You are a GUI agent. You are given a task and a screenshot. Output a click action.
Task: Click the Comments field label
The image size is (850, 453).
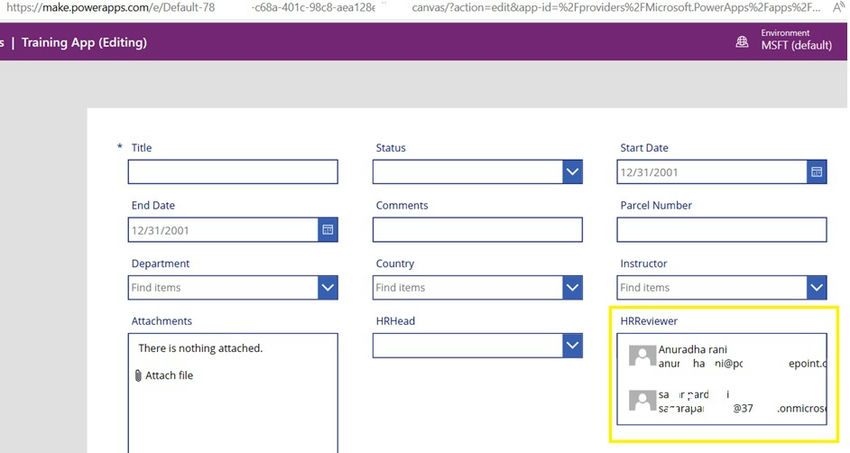tap(402, 205)
